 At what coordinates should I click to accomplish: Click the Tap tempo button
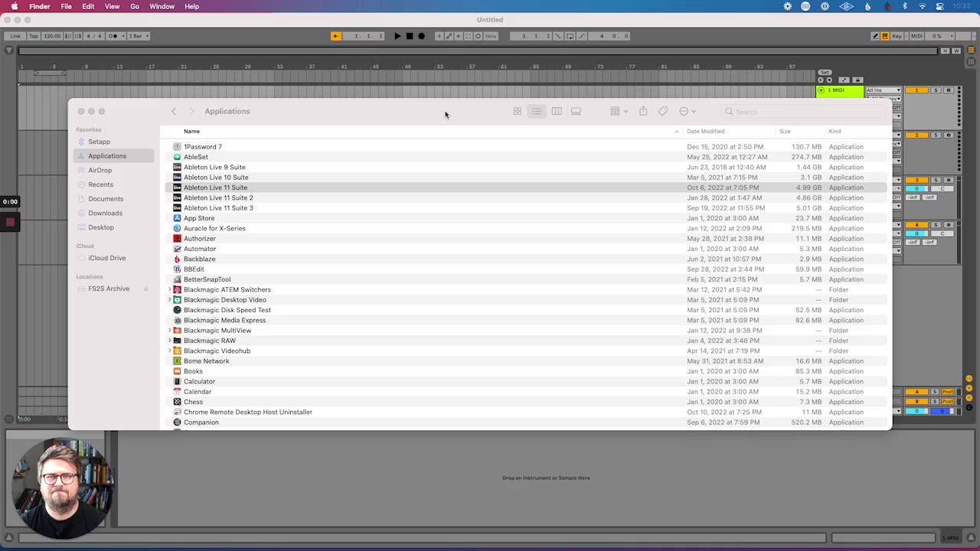click(34, 36)
